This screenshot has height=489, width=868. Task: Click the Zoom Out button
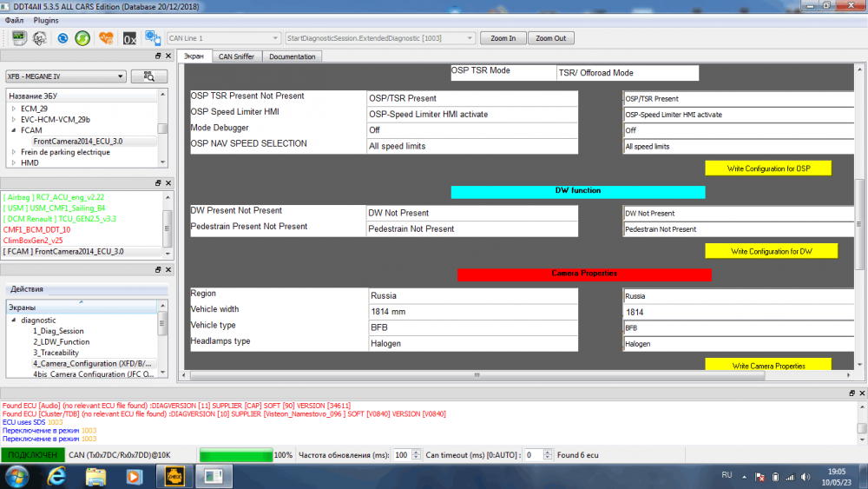point(551,38)
